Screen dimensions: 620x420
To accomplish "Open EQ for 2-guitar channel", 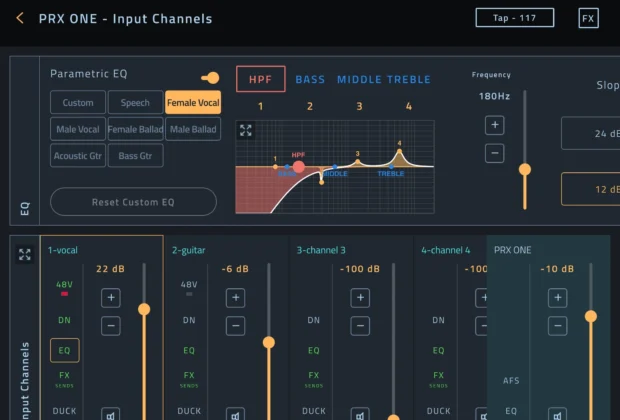I will point(189,350).
